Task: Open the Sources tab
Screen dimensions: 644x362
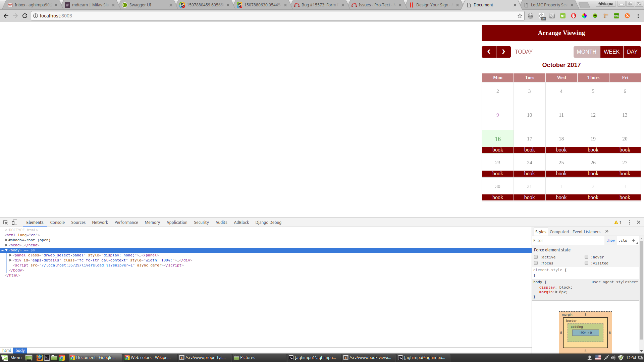Action: pos(78,222)
